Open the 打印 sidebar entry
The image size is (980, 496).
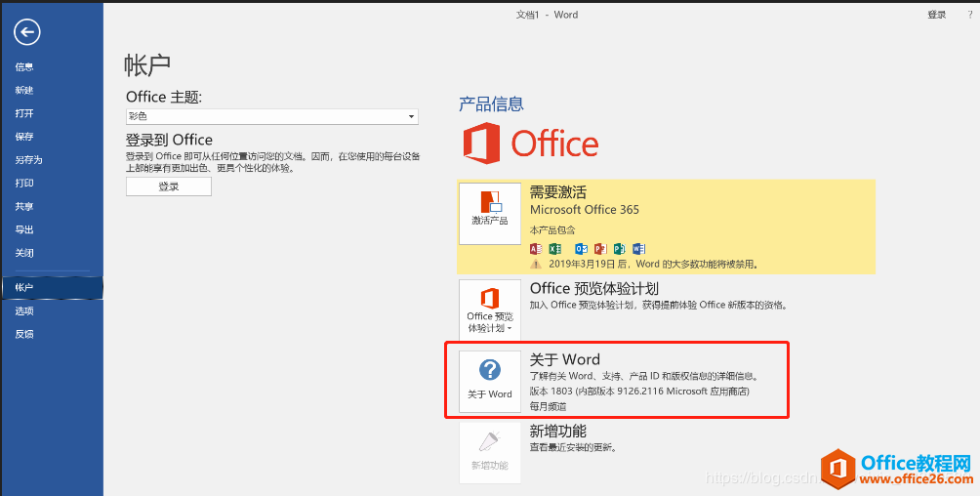[24, 183]
